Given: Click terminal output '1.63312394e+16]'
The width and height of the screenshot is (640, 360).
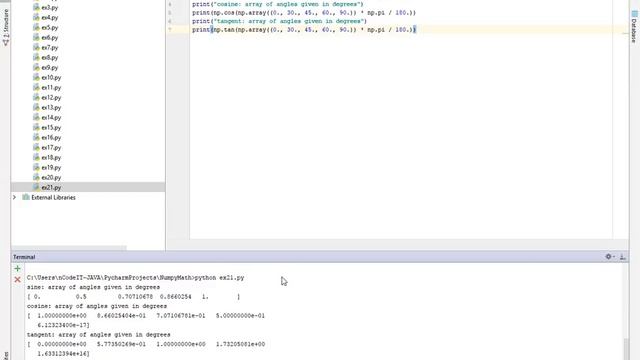Looking at the screenshot, I should [x=63, y=354].
